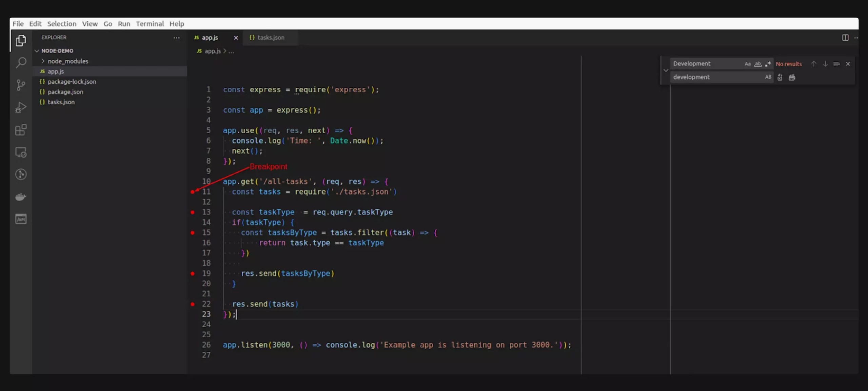The height and width of the screenshot is (391, 868).
Task: Toggle Use Regular Expression in search
Action: (x=769, y=63)
